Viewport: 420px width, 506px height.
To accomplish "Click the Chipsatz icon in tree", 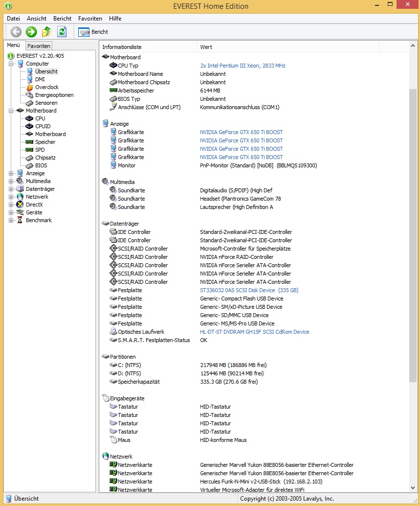I will click(29, 158).
